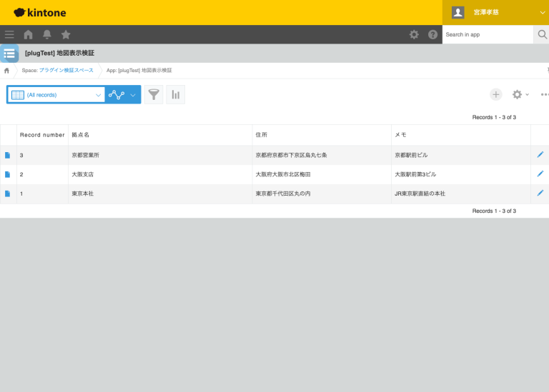Open the hamburger navigation menu
Viewport: 549px width, 392px height.
click(x=9, y=34)
